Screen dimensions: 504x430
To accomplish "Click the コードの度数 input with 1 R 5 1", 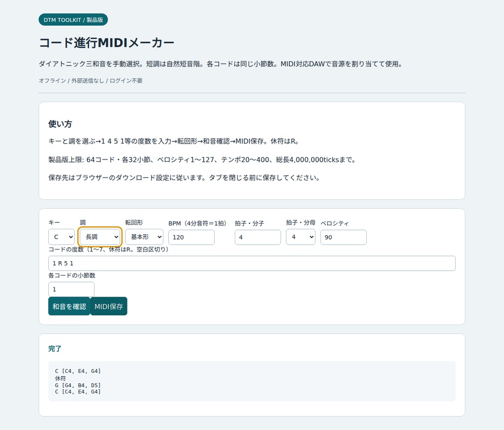I will [x=252, y=263].
